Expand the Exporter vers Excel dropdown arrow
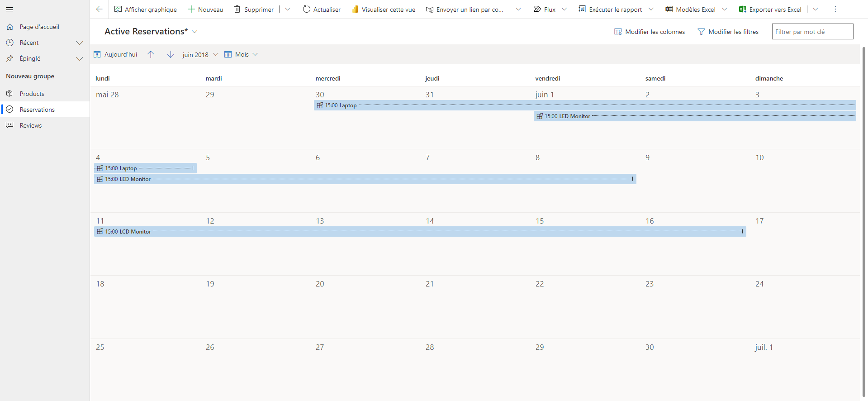868x401 pixels. click(x=816, y=9)
